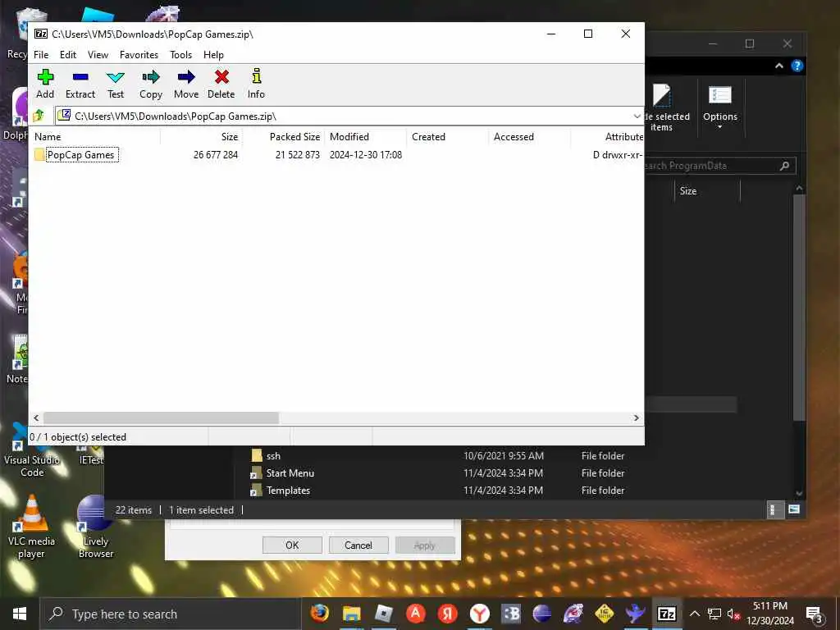Open Yandex Browser from the taskbar
The image size is (840, 630).
pyautogui.click(x=479, y=614)
